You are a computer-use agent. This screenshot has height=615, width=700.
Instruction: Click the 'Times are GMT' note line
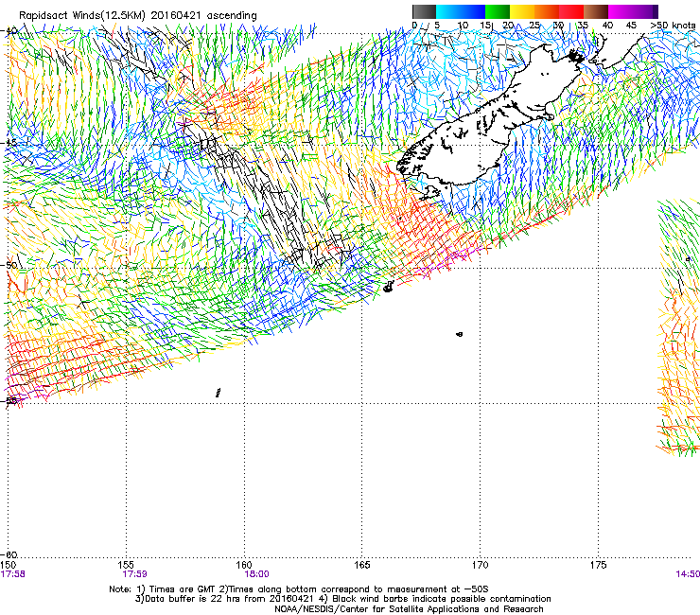(299, 589)
